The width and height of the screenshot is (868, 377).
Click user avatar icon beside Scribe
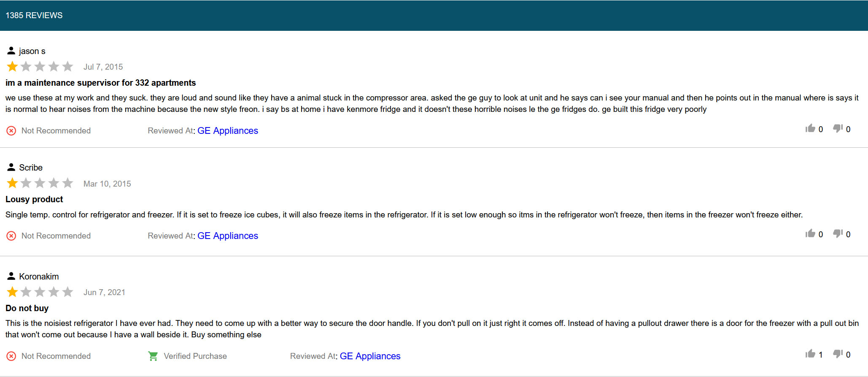tap(11, 167)
